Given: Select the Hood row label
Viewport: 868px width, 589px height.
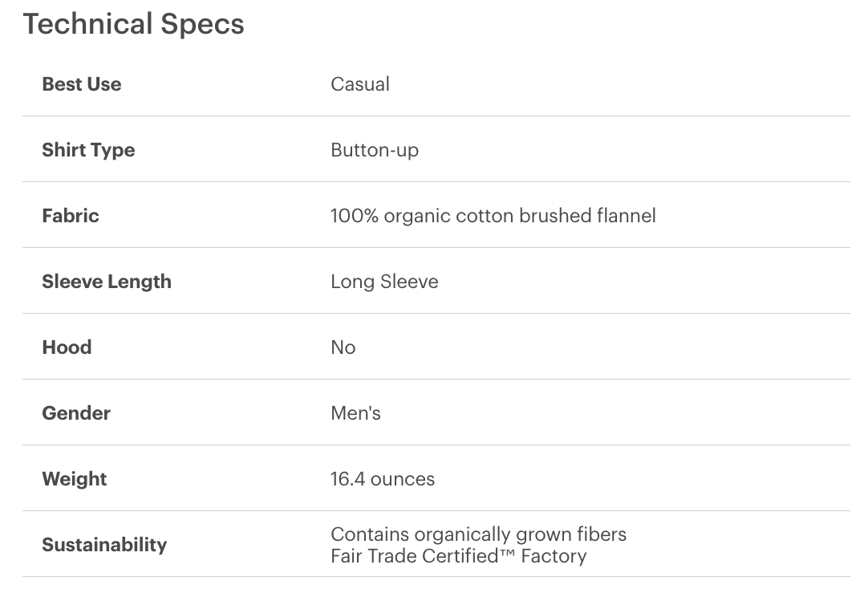Looking at the screenshot, I should tap(67, 347).
